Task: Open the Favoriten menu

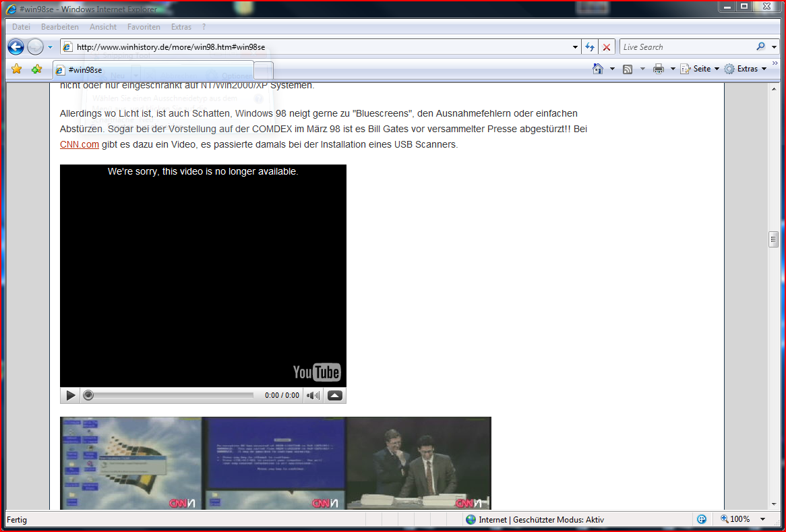Action: point(144,27)
